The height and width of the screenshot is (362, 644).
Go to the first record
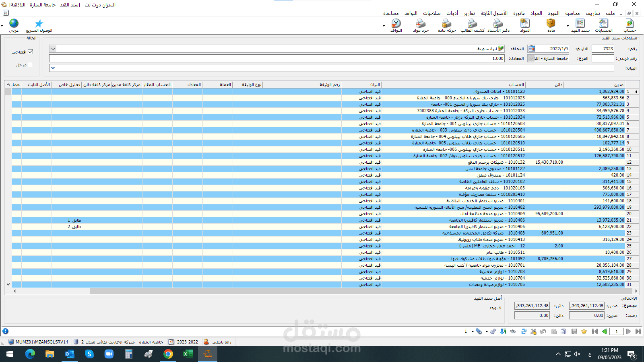tap(595, 331)
